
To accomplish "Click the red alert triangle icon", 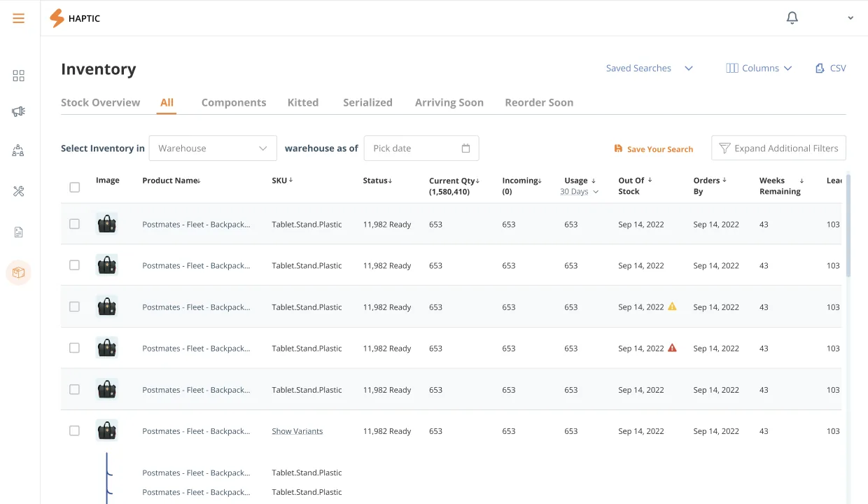I will click(672, 348).
